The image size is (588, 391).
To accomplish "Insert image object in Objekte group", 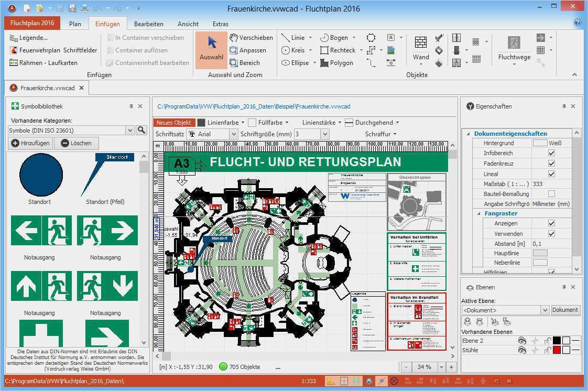I will (x=391, y=50).
